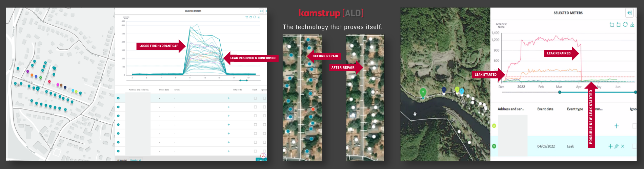
Task: Click leftmost tool icon above right chart
Action: pos(612,24)
